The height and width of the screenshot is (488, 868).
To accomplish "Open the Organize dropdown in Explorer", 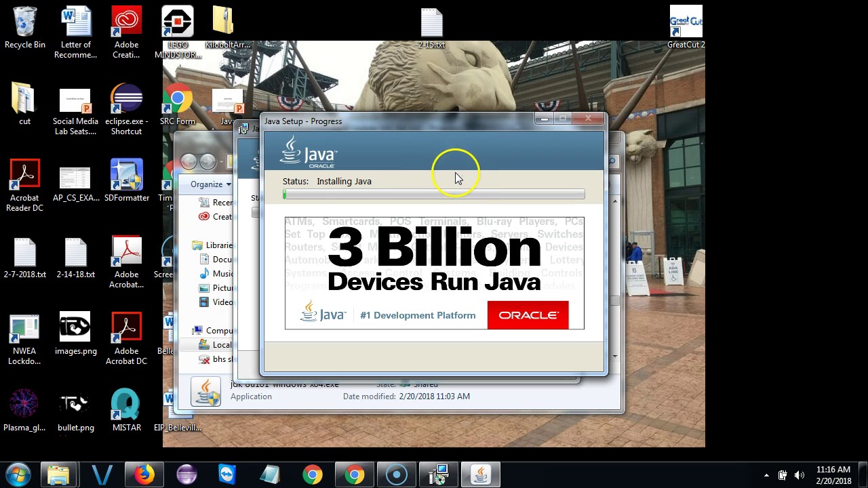I will [210, 184].
